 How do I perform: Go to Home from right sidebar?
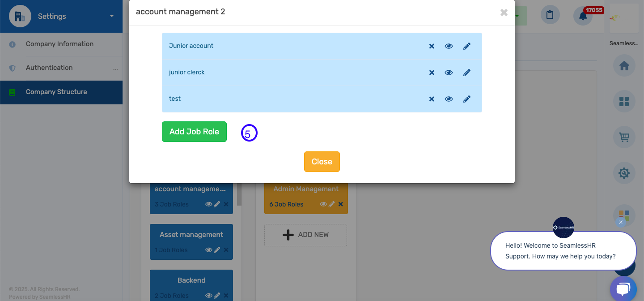pos(624,66)
